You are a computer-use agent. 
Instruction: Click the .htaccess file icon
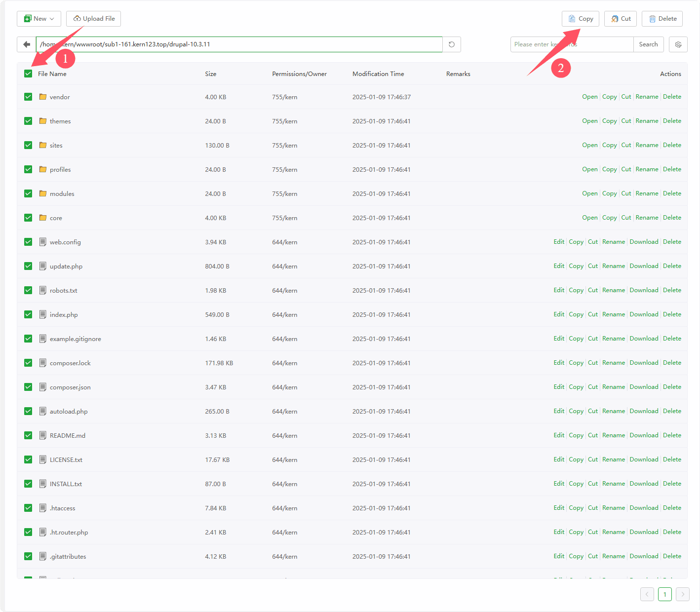coord(43,508)
